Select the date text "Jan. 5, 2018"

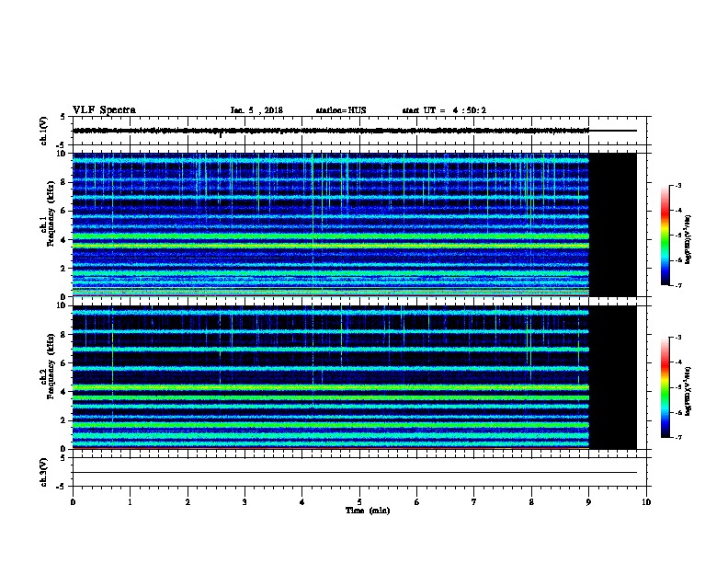256,110
